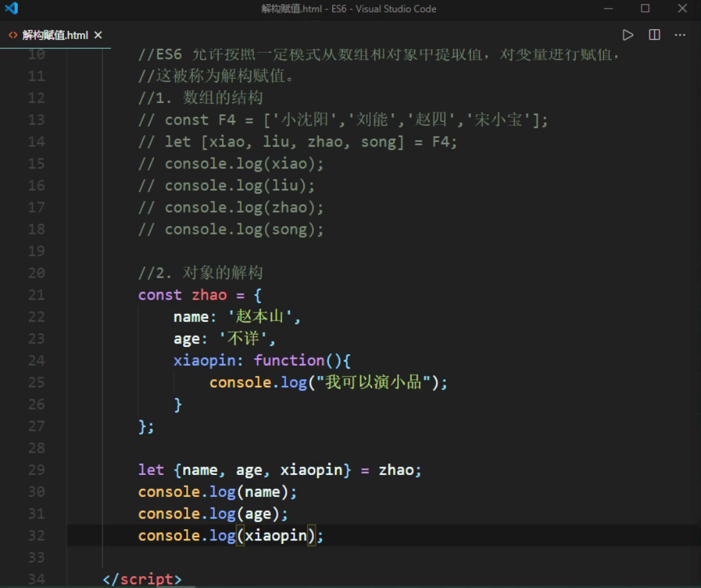The height and width of the screenshot is (588, 701).
Task: Select the 解构赋值.html editor tab
Action: point(55,35)
